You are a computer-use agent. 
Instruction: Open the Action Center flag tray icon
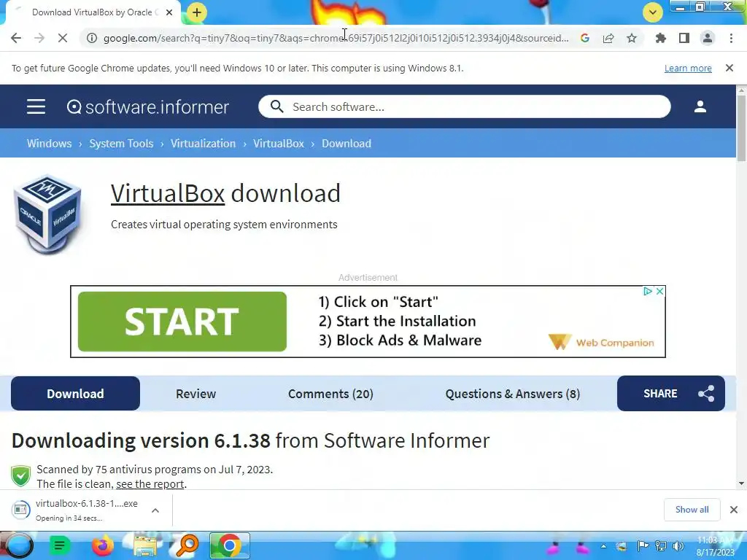pyautogui.click(x=643, y=546)
